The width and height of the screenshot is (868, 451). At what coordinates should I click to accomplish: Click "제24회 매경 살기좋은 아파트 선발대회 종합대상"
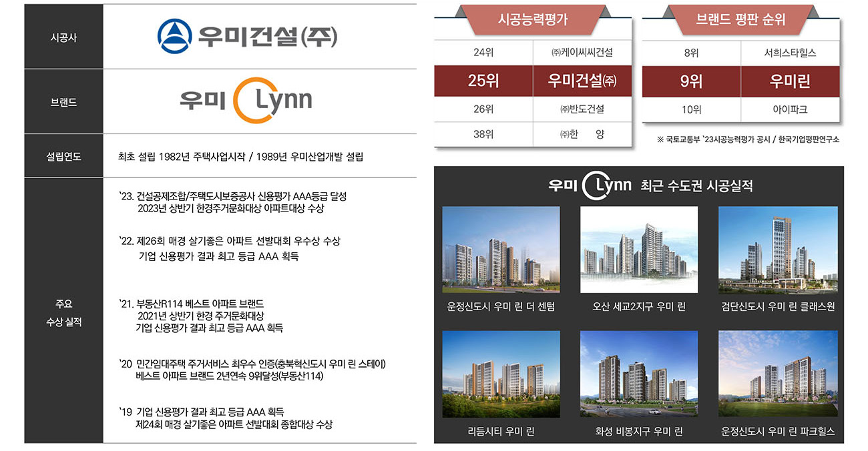[224, 424]
